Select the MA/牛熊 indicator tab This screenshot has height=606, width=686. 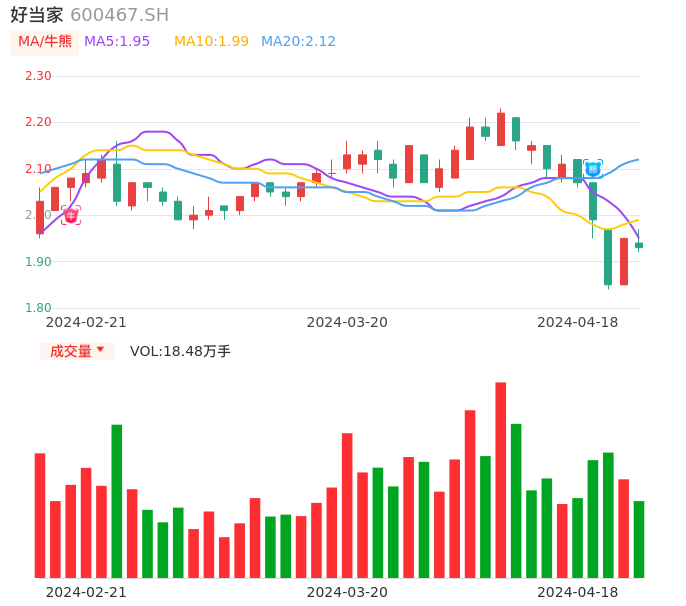coord(45,42)
